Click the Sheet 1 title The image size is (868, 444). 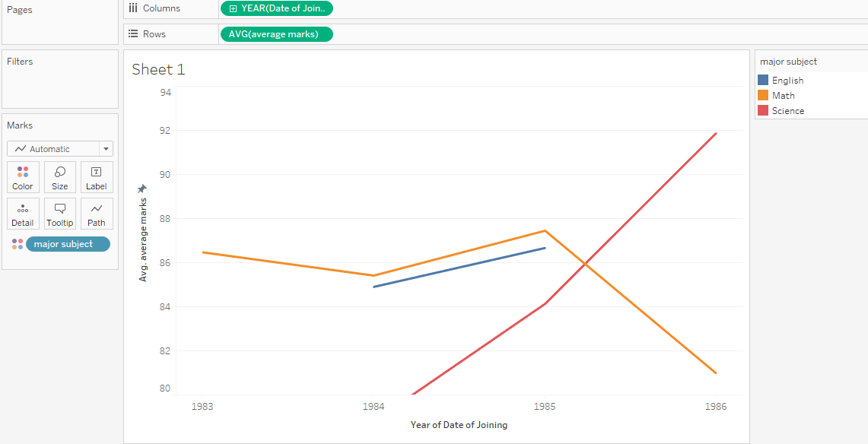click(158, 69)
